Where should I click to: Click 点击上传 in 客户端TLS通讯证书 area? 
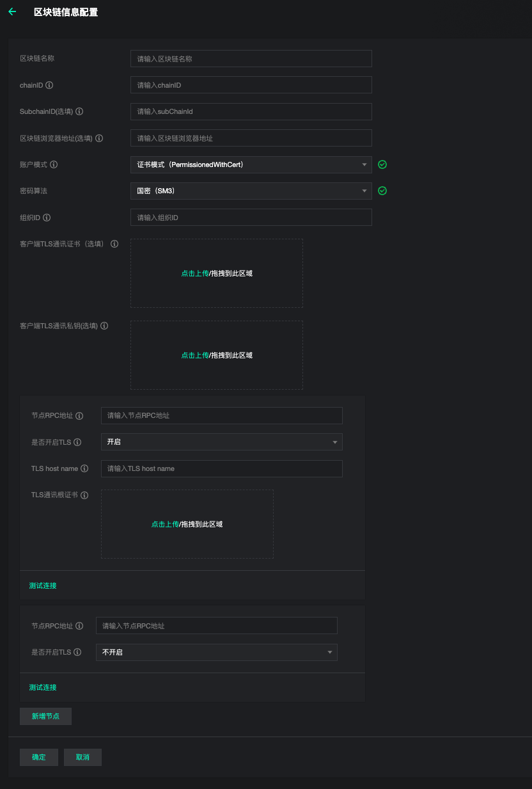(x=194, y=273)
